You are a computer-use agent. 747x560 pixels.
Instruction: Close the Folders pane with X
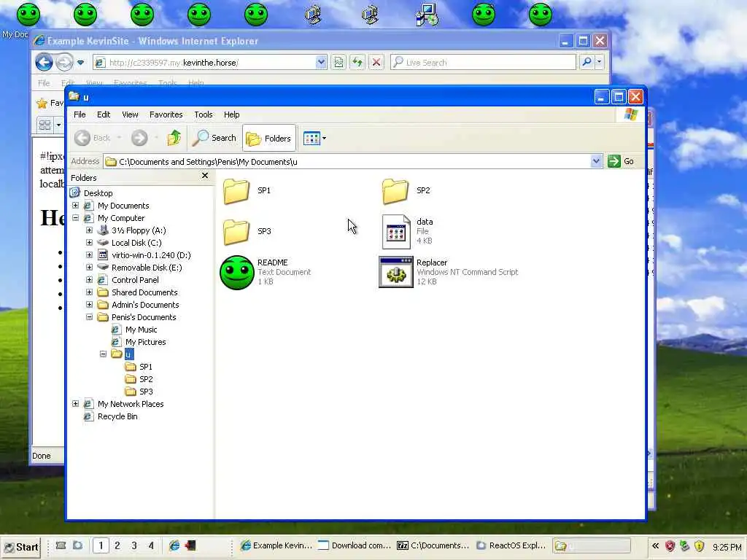[205, 176]
